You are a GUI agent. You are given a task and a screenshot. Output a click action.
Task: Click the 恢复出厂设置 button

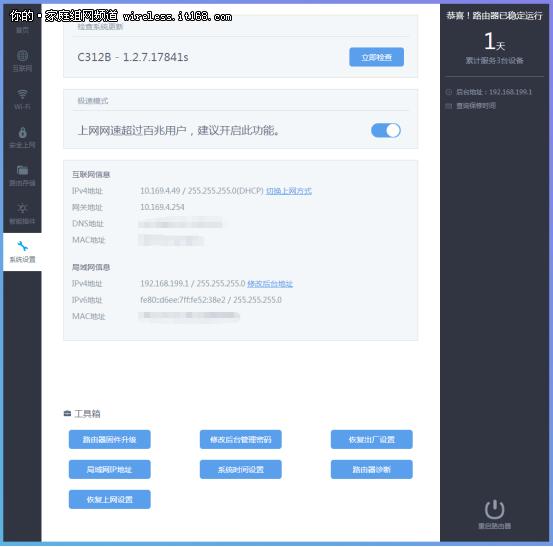(371, 439)
